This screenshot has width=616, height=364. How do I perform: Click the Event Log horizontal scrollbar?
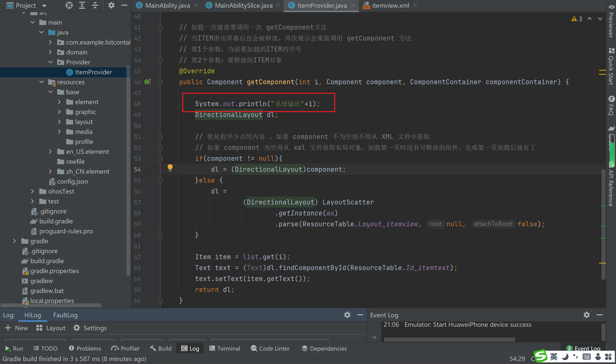pos(449,339)
